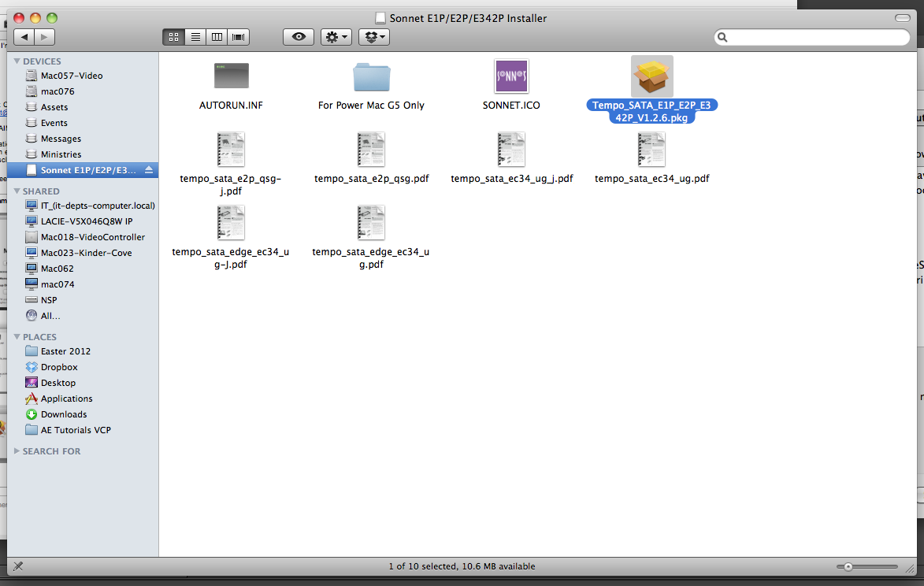Open AE Tutorials VCP folder
Screen dimensions: 924x586
[x=83, y=430]
